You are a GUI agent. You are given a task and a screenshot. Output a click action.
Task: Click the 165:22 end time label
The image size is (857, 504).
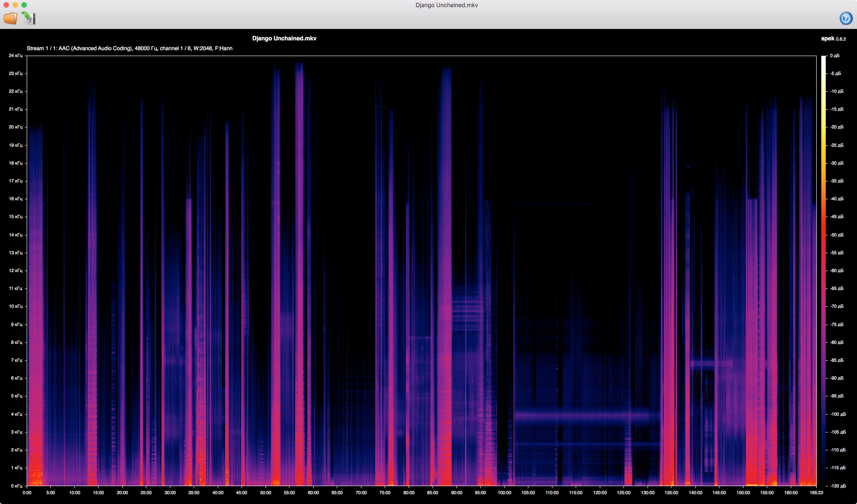click(x=816, y=492)
